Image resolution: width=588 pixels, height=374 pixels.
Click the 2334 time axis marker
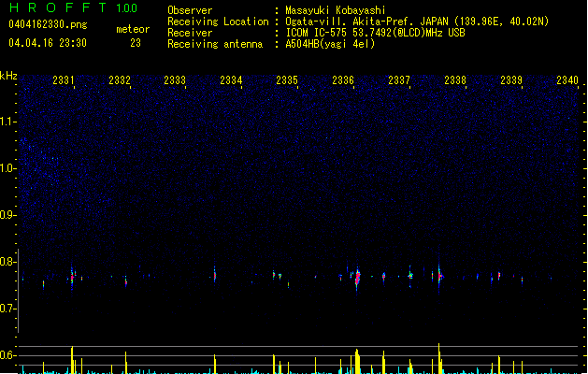pos(231,80)
